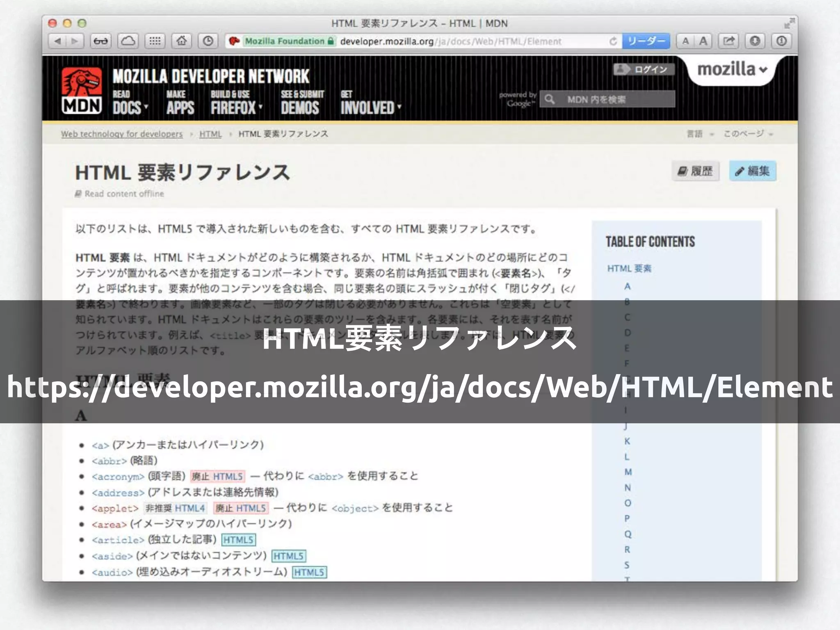Open iCloud Tabs cloud icon
This screenshot has width=840, height=630.
pyautogui.click(x=128, y=41)
